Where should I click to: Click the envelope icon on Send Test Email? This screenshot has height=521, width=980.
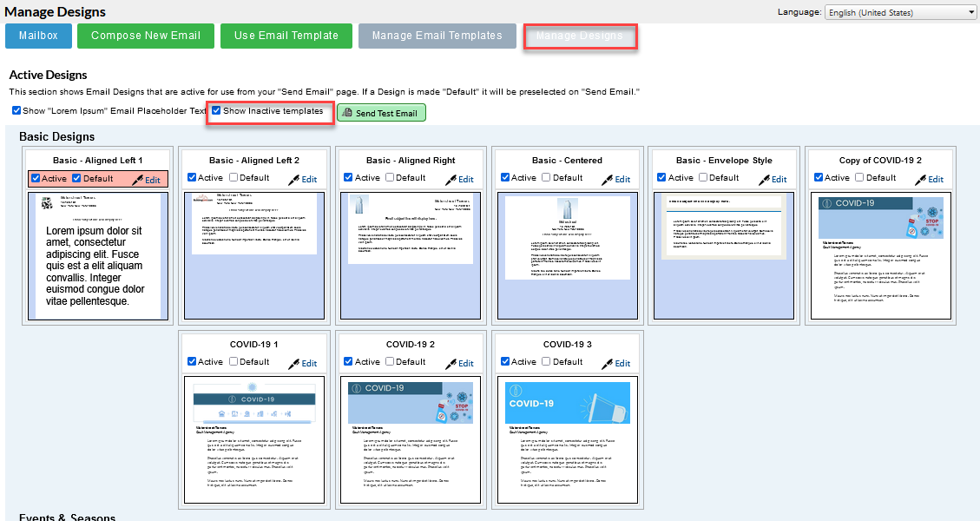[347, 112]
